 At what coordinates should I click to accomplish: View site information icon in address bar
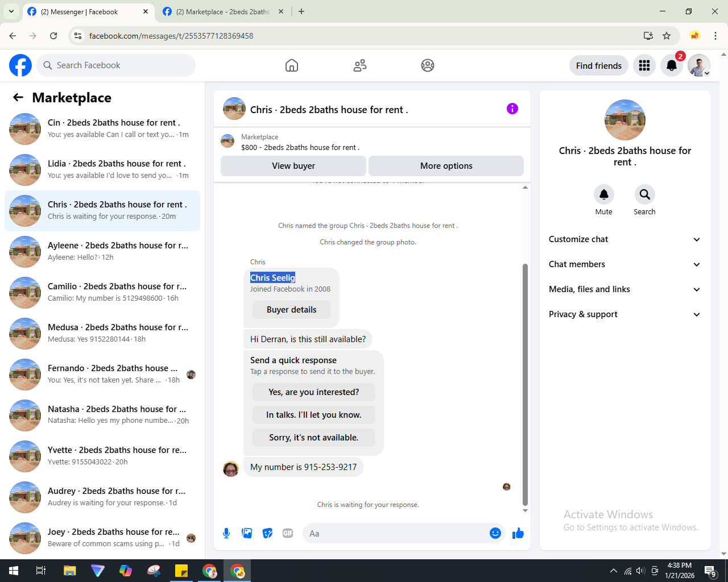click(x=78, y=36)
